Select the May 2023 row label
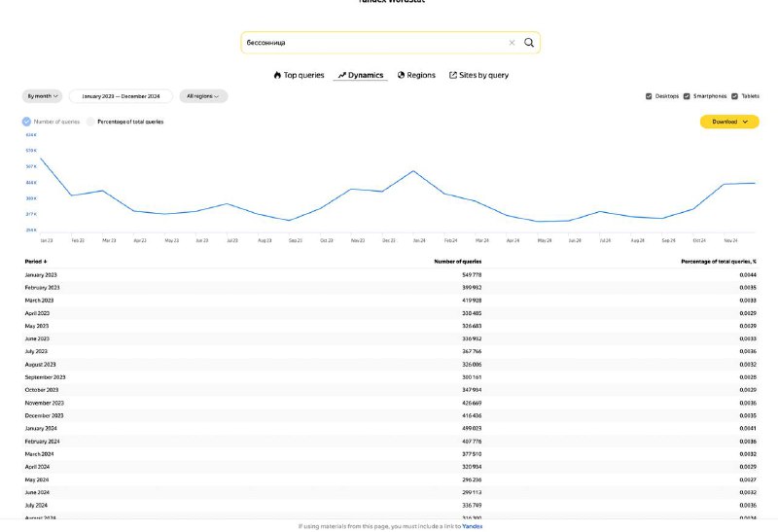The image size is (778, 532). pos(37,326)
